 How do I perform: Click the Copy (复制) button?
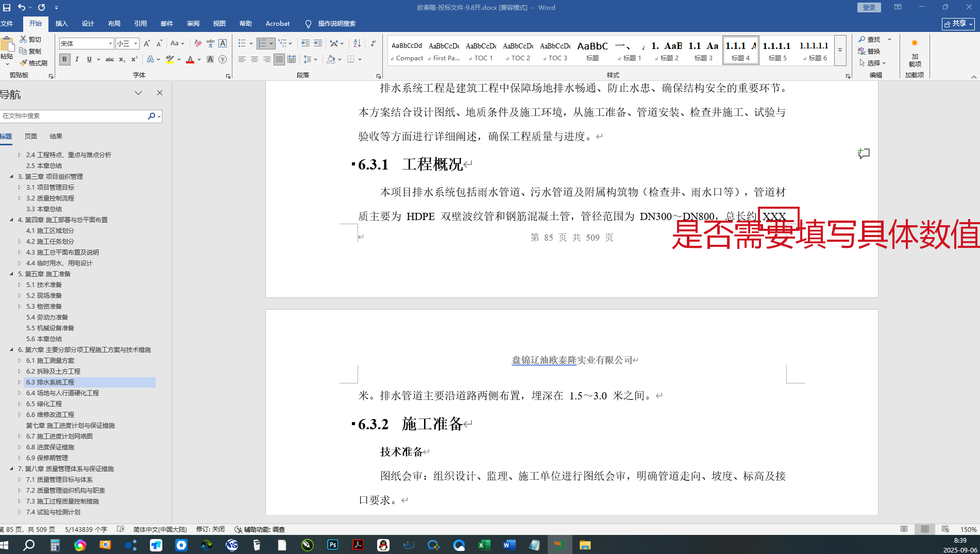click(x=30, y=51)
